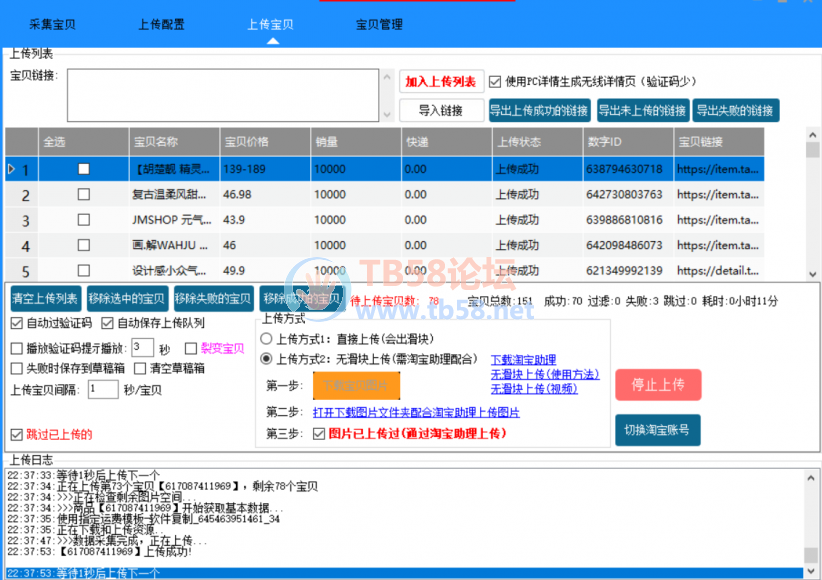
Task: Click down arrow of link box scrollbar
Action: [387, 114]
